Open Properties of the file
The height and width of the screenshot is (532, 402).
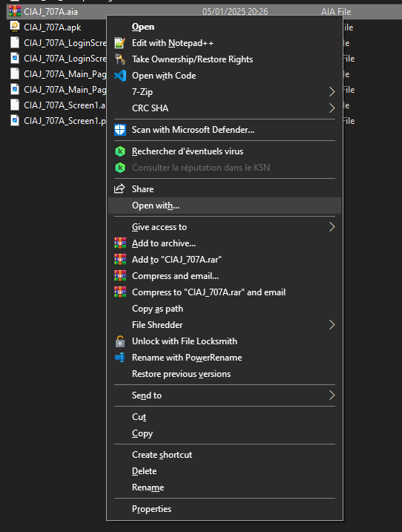point(151,509)
